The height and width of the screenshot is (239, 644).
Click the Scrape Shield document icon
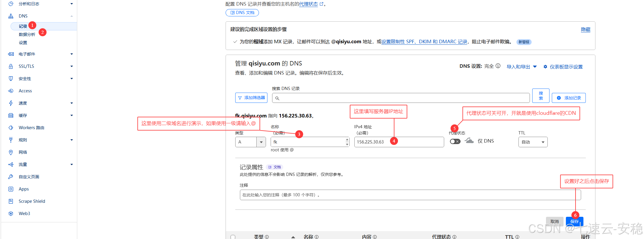coord(11,201)
